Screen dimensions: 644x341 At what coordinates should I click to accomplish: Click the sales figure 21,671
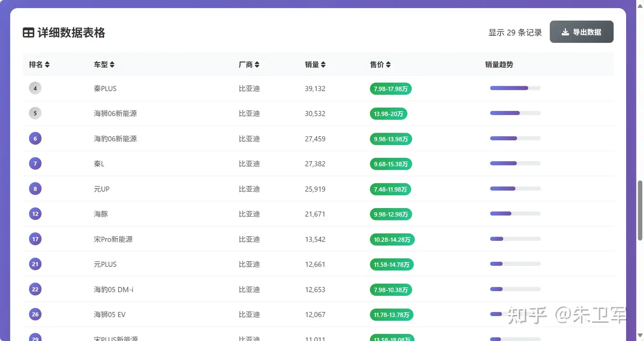click(x=315, y=214)
